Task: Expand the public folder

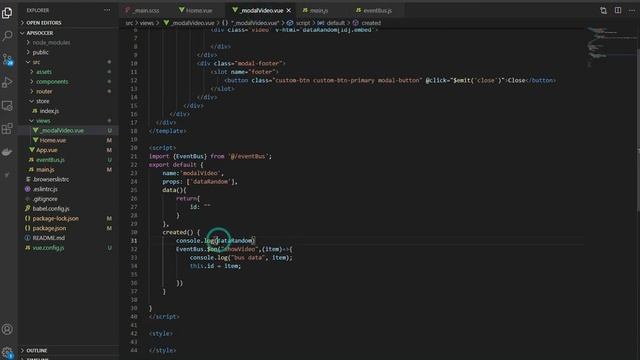Action: 40,52
